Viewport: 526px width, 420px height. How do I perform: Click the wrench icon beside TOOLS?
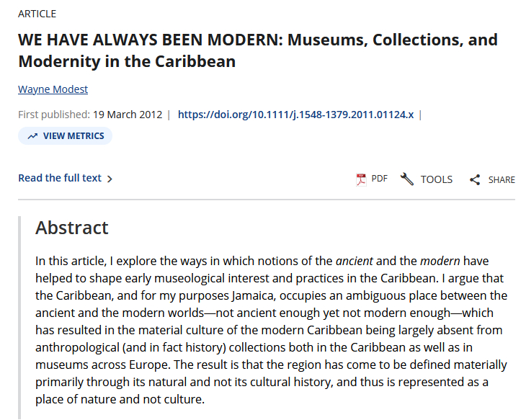click(x=407, y=179)
